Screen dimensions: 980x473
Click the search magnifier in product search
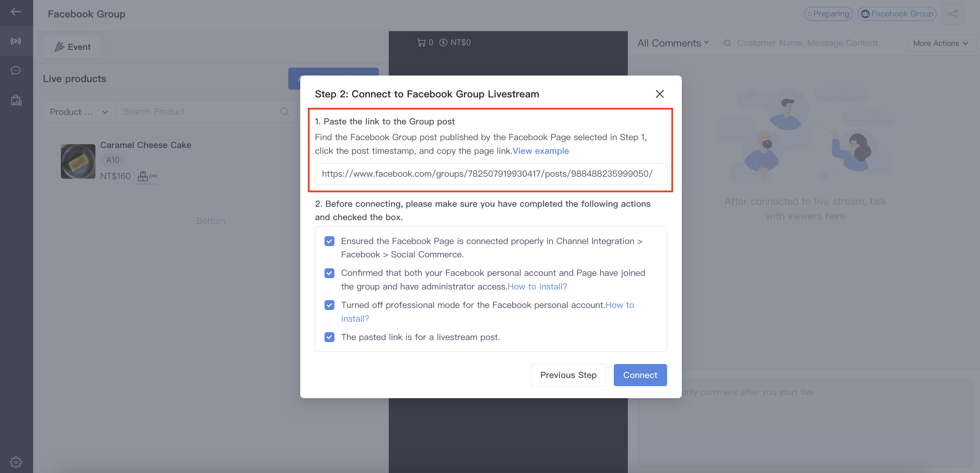pyautogui.click(x=284, y=111)
